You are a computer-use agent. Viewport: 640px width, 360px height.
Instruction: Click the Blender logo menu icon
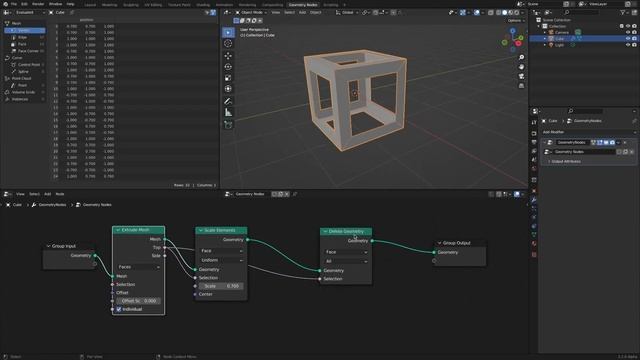(x=5, y=4)
